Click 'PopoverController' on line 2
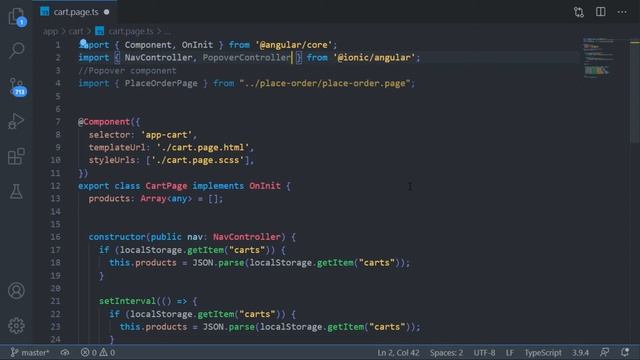Viewport: 640px width, 360px height. (247, 58)
